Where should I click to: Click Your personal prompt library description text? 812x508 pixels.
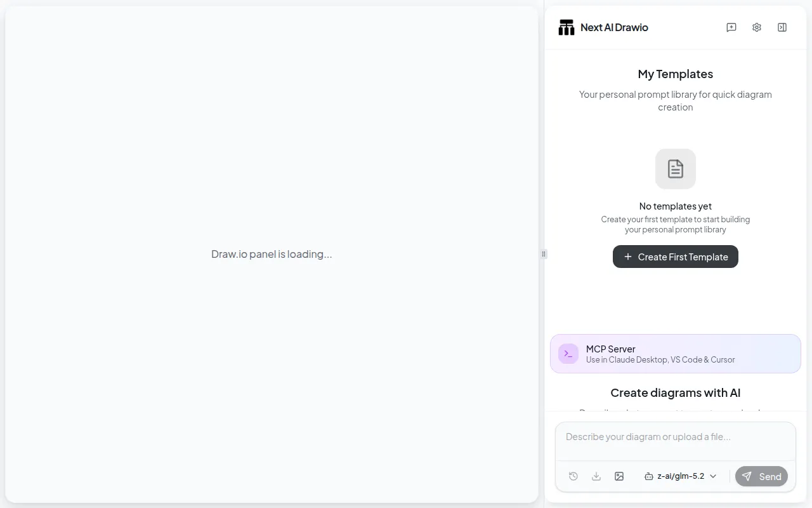click(x=676, y=100)
